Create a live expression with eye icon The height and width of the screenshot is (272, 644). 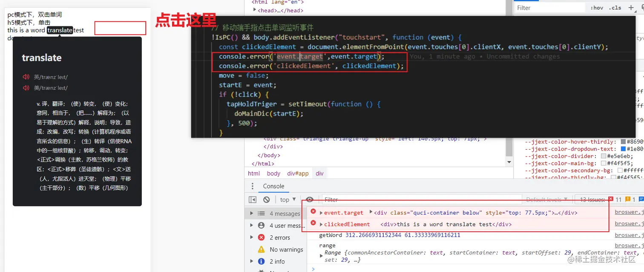(310, 200)
